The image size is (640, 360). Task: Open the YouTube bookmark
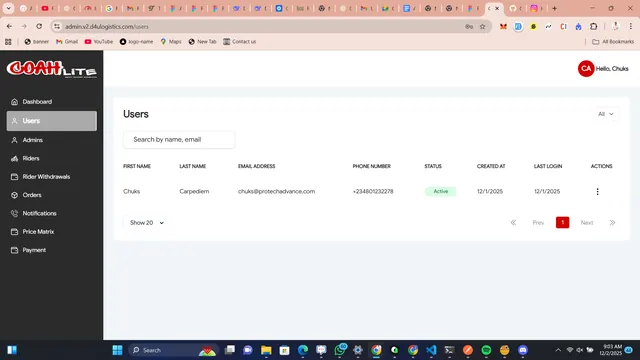99,42
